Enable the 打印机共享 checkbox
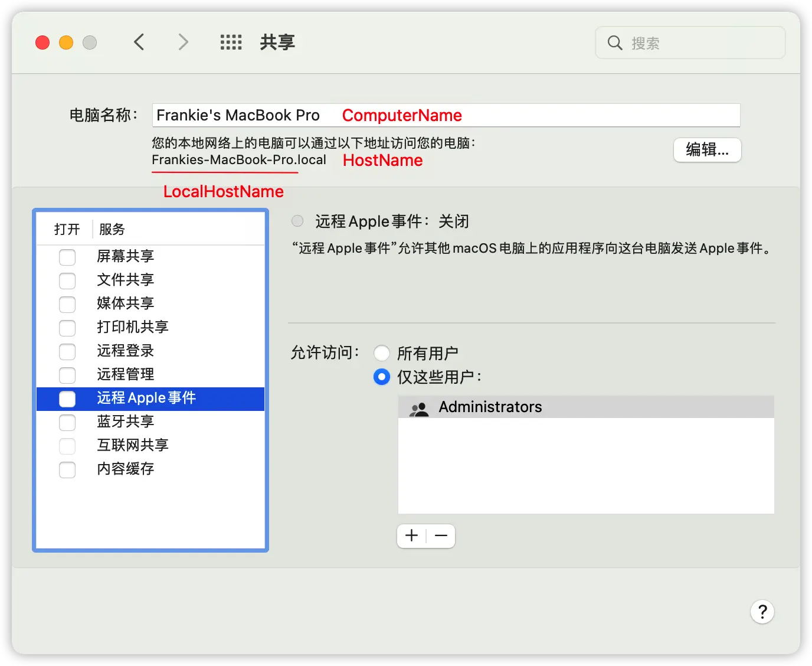 tap(67, 328)
